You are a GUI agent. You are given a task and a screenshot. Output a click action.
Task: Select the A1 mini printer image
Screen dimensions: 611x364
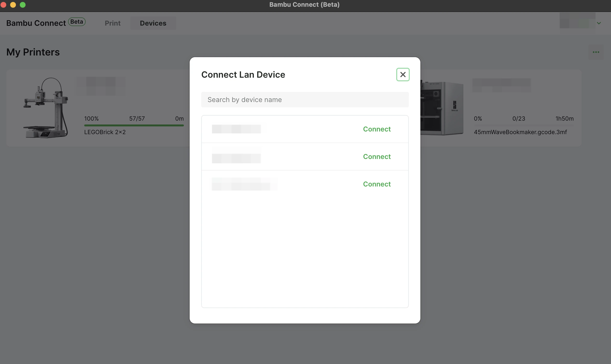tap(46, 108)
